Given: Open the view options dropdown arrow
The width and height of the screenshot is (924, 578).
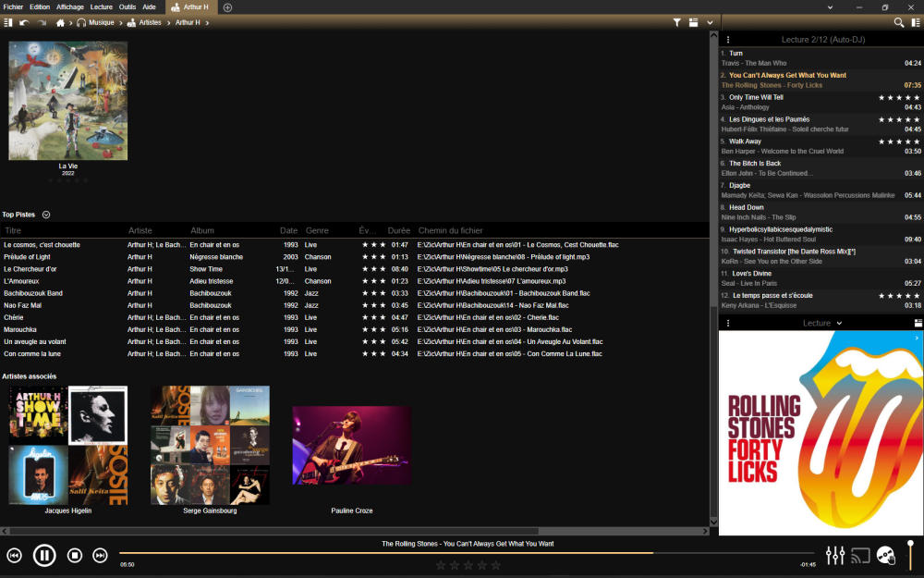Looking at the screenshot, I should click(x=710, y=22).
